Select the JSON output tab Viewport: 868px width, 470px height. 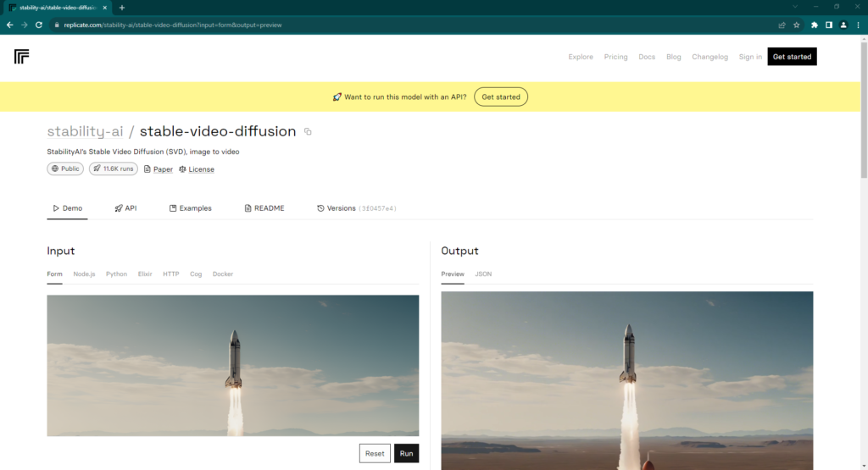click(483, 274)
